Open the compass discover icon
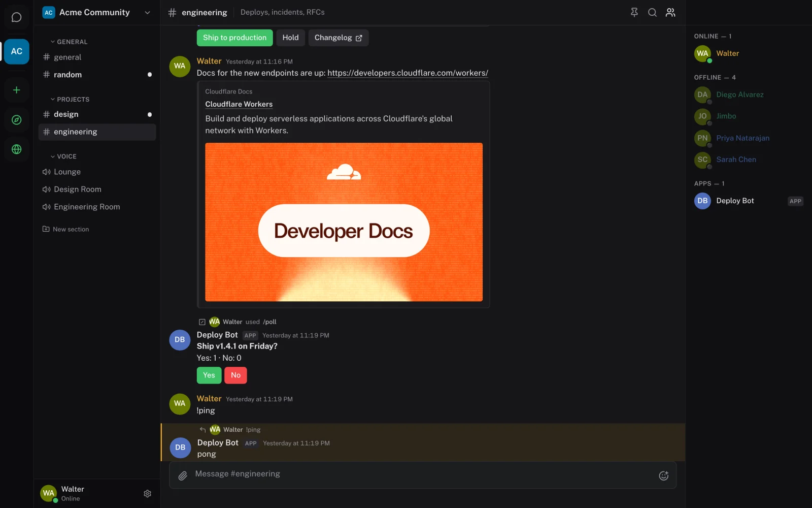Screen dimensions: 812x508 point(16,120)
